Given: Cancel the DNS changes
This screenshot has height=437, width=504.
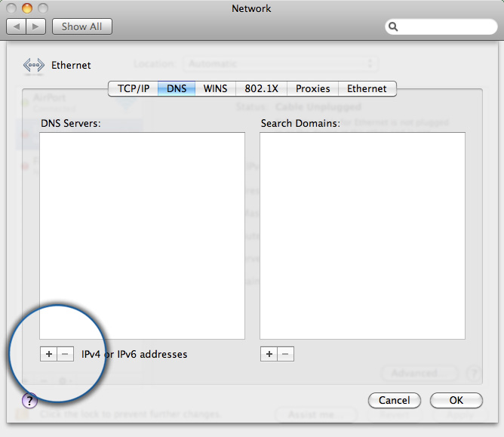Looking at the screenshot, I should point(395,400).
